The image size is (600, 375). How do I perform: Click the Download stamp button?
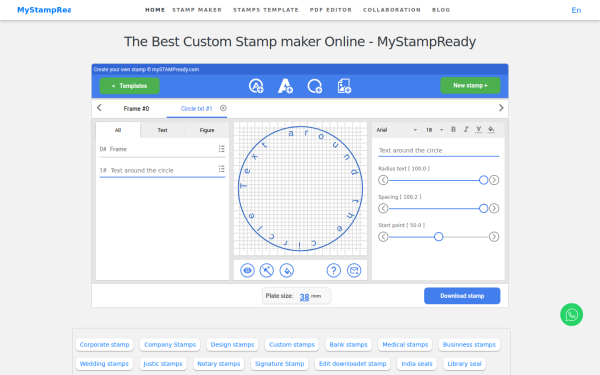[x=462, y=296]
